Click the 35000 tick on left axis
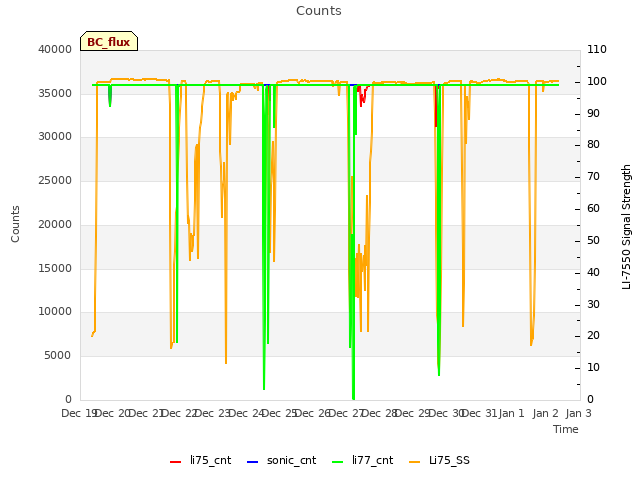Viewport: 640px width, 480px height. pyautogui.click(x=55, y=93)
